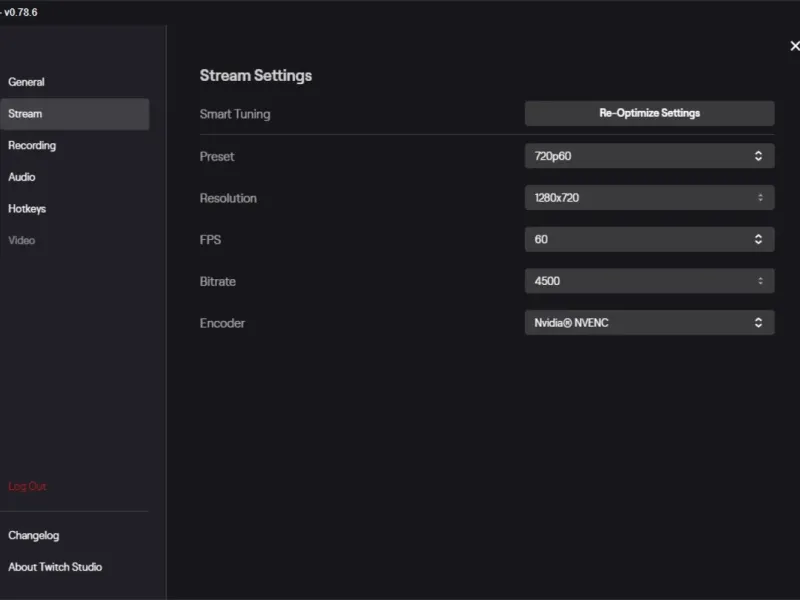800x600 pixels.
Task: Select the Stream settings tab
Action: [x=26, y=114]
